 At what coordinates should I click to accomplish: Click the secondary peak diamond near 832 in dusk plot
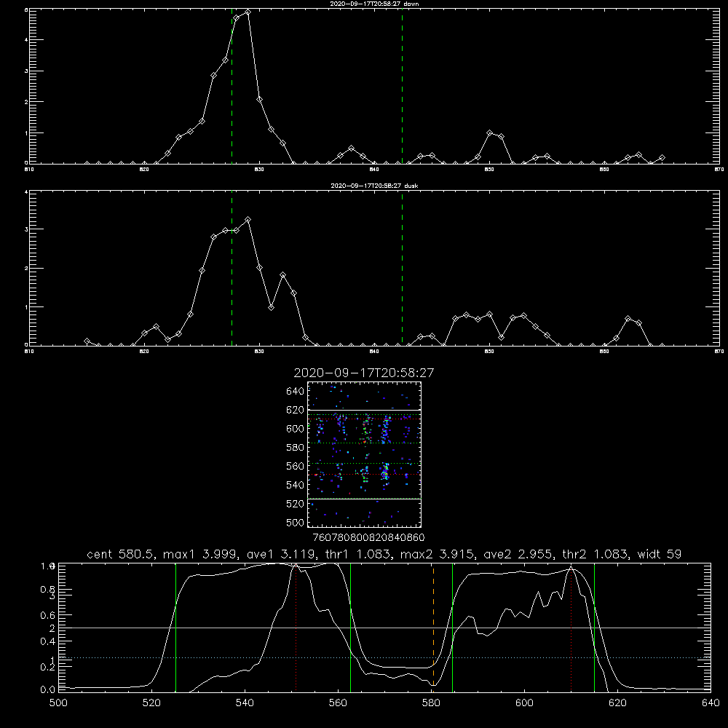pos(282,275)
